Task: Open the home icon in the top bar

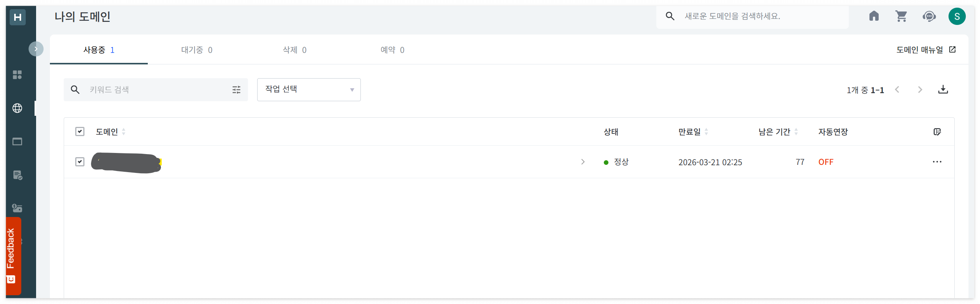Action: [874, 16]
